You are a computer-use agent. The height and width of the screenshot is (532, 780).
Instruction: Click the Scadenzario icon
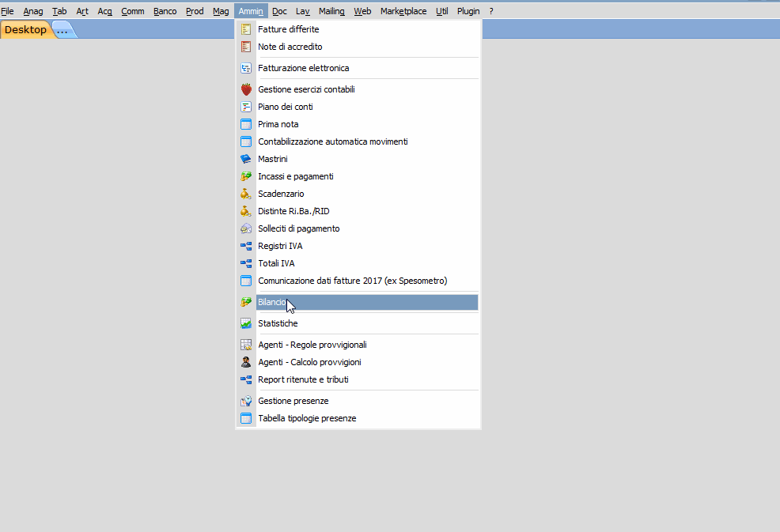246,194
